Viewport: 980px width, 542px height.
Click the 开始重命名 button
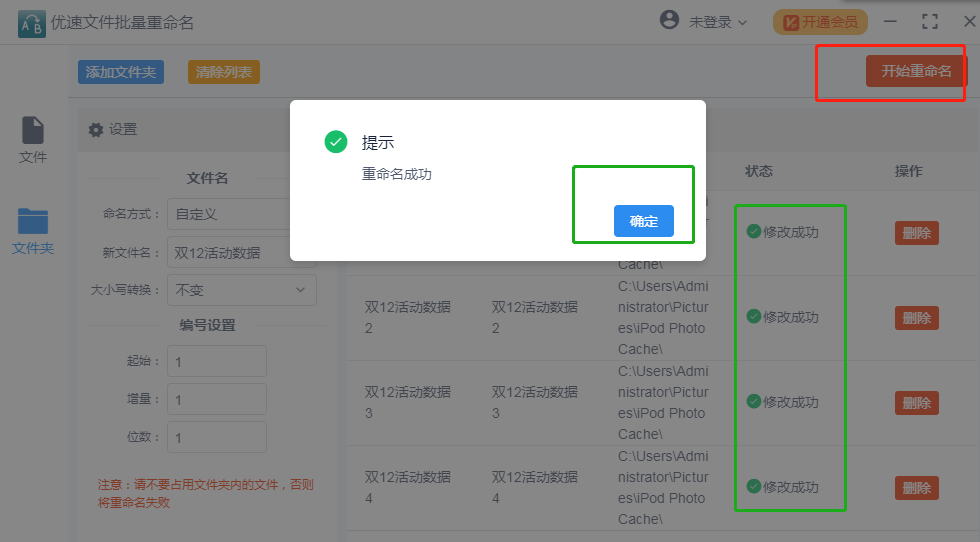(916, 71)
